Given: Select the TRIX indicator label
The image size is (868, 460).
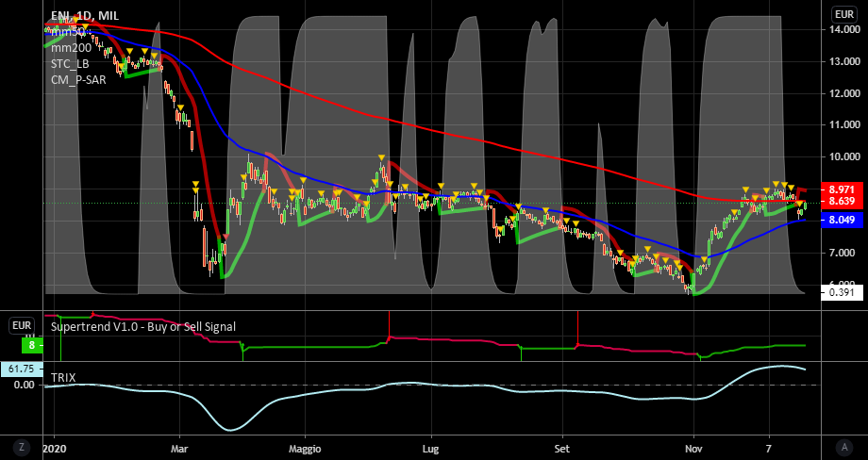Looking at the screenshot, I should (x=64, y=378).
